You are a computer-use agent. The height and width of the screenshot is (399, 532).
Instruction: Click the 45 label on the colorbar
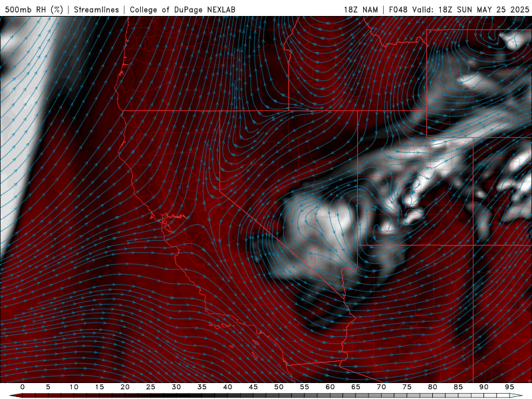coord(253,387)
